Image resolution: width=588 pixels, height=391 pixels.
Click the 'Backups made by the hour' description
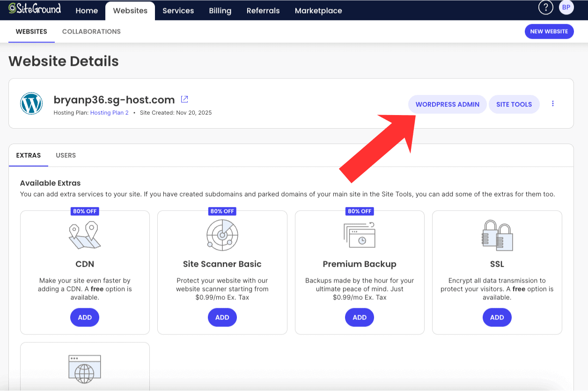click(360, 289)
